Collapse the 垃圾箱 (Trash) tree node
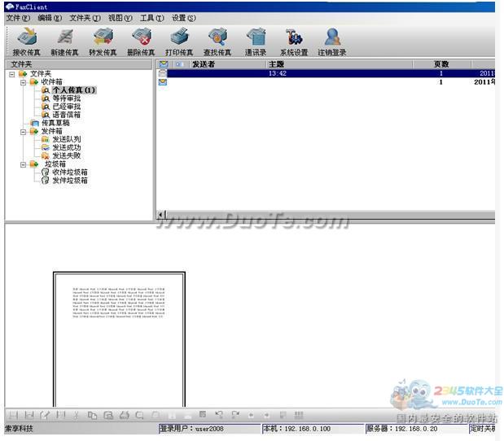Viewport: 504px width, 441px height. pos(24,164)
